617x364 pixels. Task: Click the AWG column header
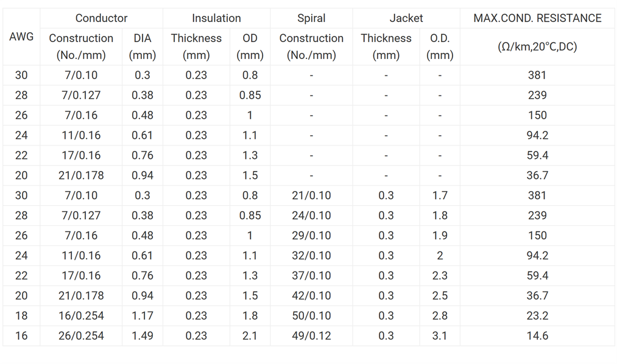[x=21, y=37]
